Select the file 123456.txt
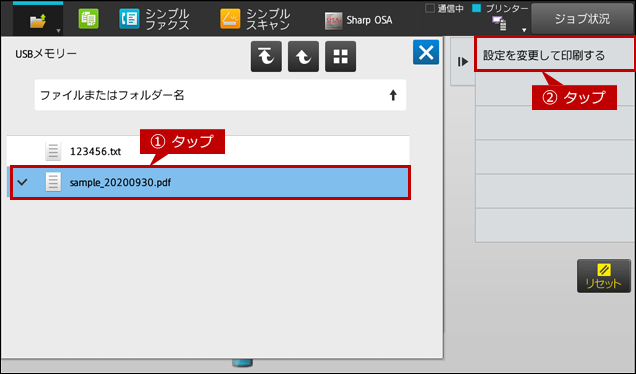 208,151
